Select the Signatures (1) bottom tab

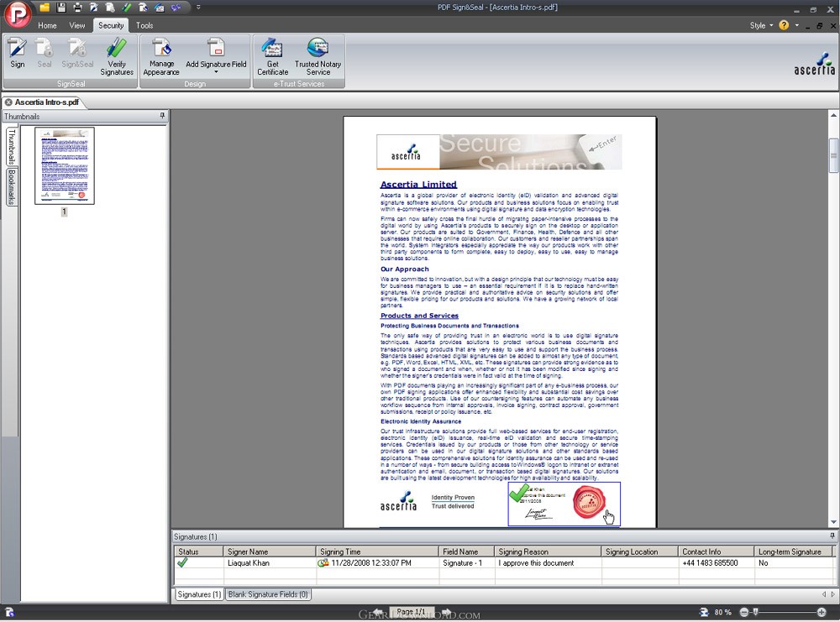pos(199,594)
